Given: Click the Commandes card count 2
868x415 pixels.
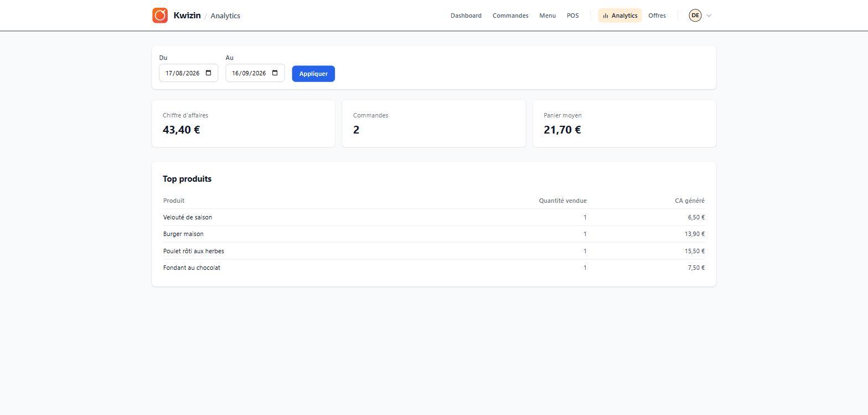Looking at the screenshot, I should [x=356, y=130].
